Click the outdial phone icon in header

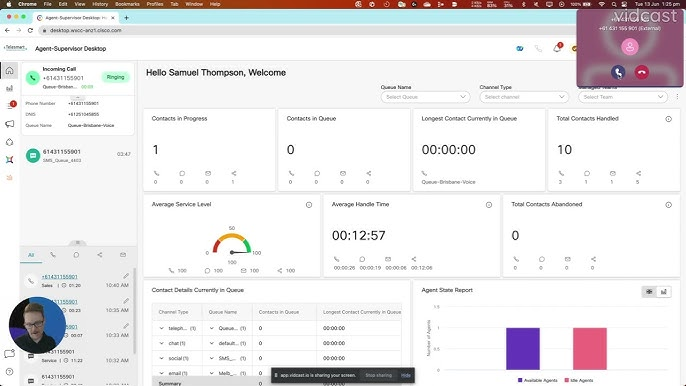click(x=538, y=49)
